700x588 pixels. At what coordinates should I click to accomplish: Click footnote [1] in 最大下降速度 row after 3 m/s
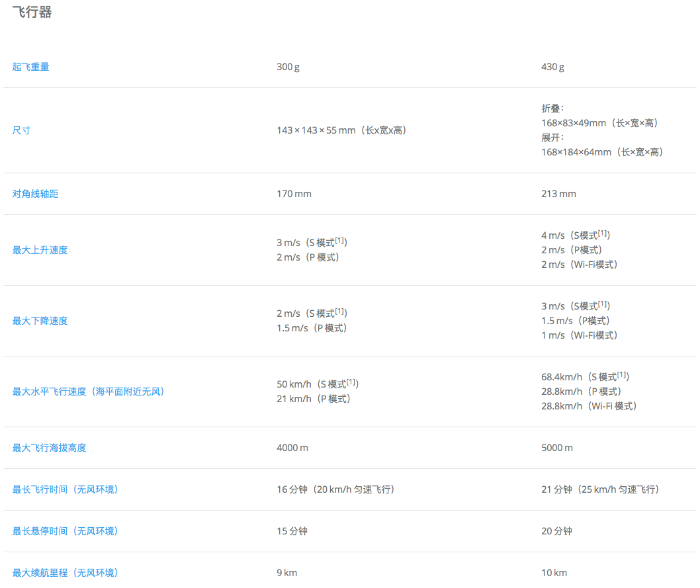(603, 304)
